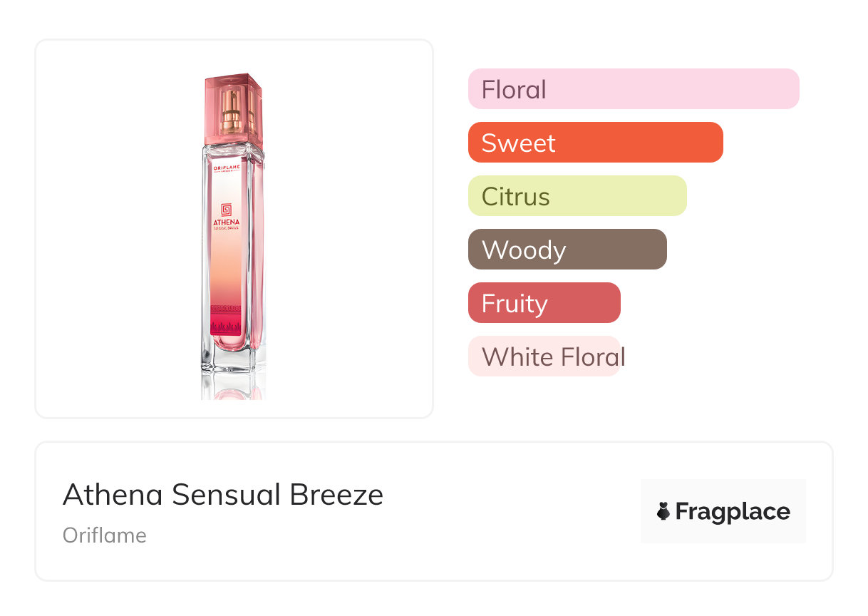Viewport: 868px width, 616px height.
Task: Open the Athena Sensual Breeze title
Action: (x=223, y=494)
